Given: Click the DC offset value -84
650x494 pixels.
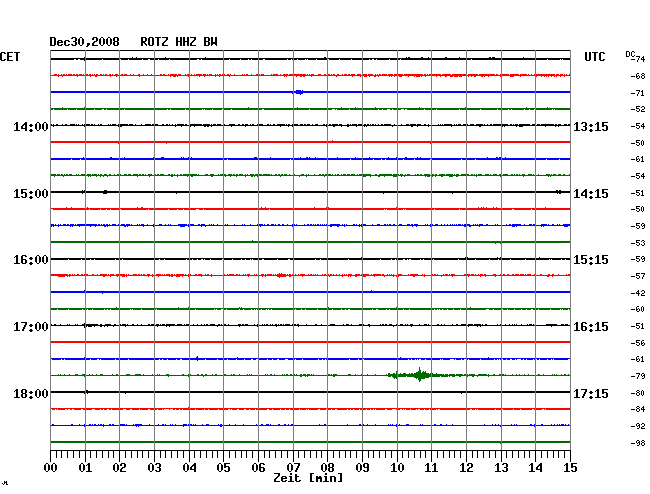Looking at the screenshot, I should coord(638,409).
